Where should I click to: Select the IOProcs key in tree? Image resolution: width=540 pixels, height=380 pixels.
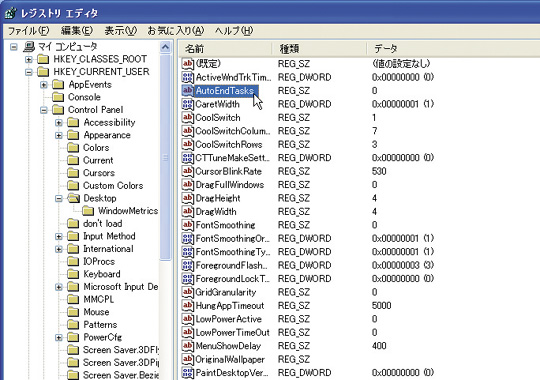99,261
